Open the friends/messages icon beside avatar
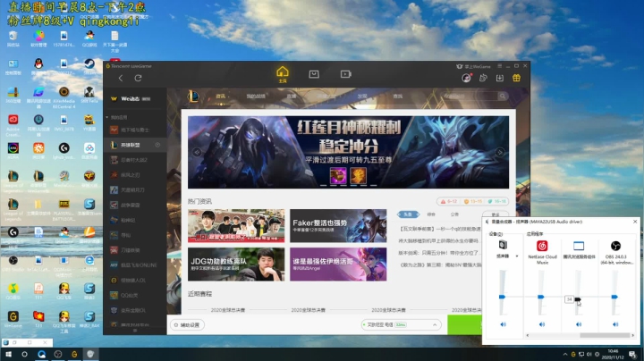The width and height of the screenshot is (644, 361). pos(483,78)
